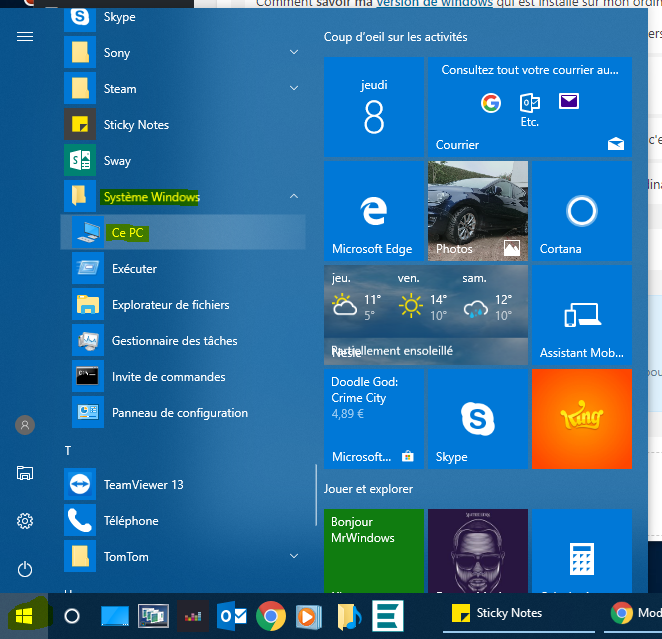Open the Exécuter dialog
662x639 pixels.
(x=183, y=268)
